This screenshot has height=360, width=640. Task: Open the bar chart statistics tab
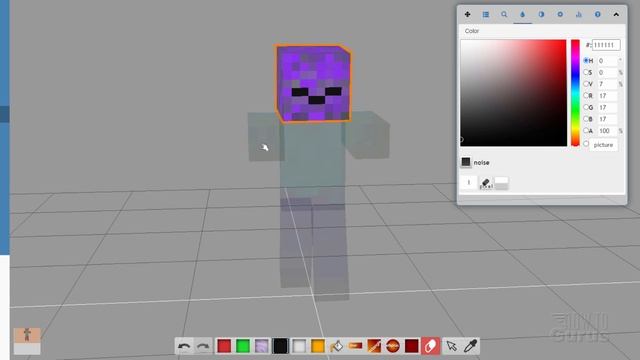tap(579, 14)
